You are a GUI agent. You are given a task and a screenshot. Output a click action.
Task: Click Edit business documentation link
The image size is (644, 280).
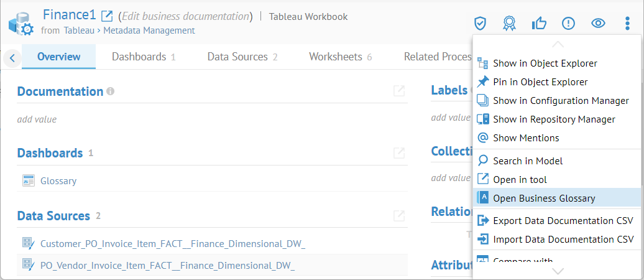[x=186, y=17]
